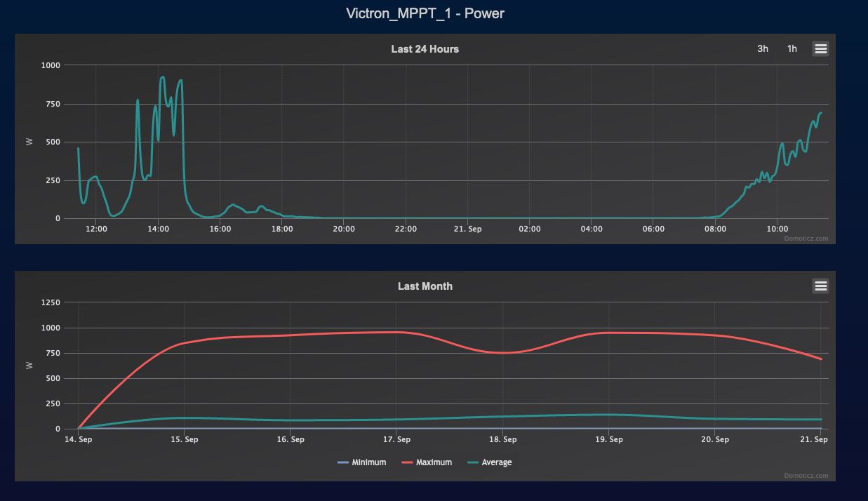Open Domoticz.com link under Last Month chart
This screenshot has height=501, width=868.
(x=806, y=476)
